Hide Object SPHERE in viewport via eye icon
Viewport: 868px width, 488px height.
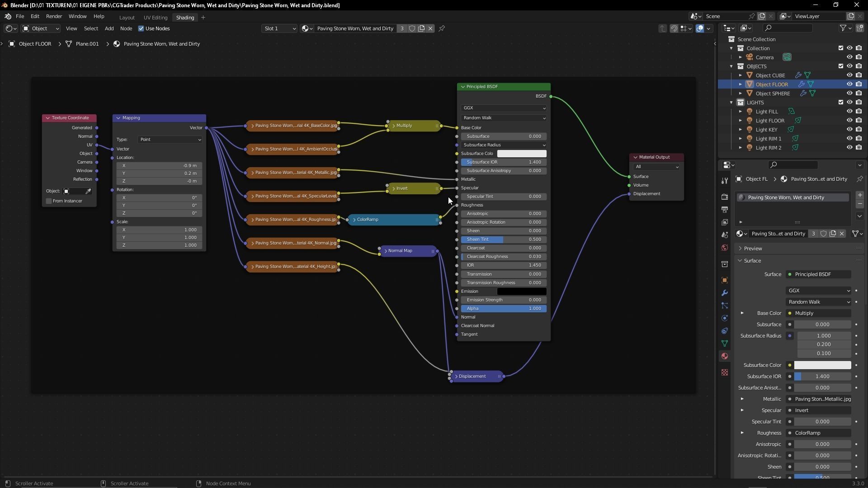[849, 94]
